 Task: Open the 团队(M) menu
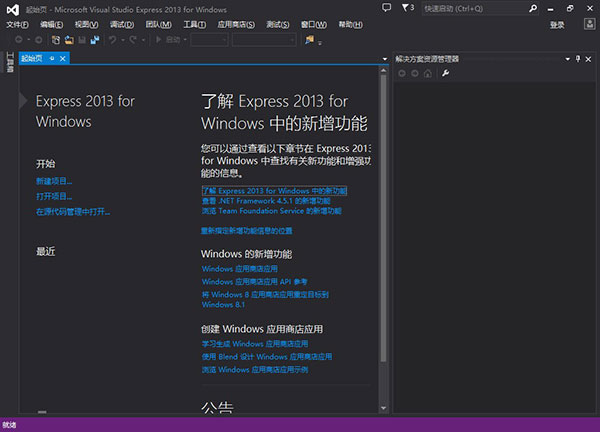click(158, 24)
